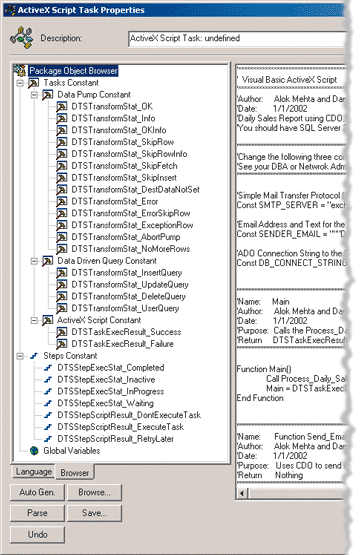Collapse the Data Pump Constant node

34,95
